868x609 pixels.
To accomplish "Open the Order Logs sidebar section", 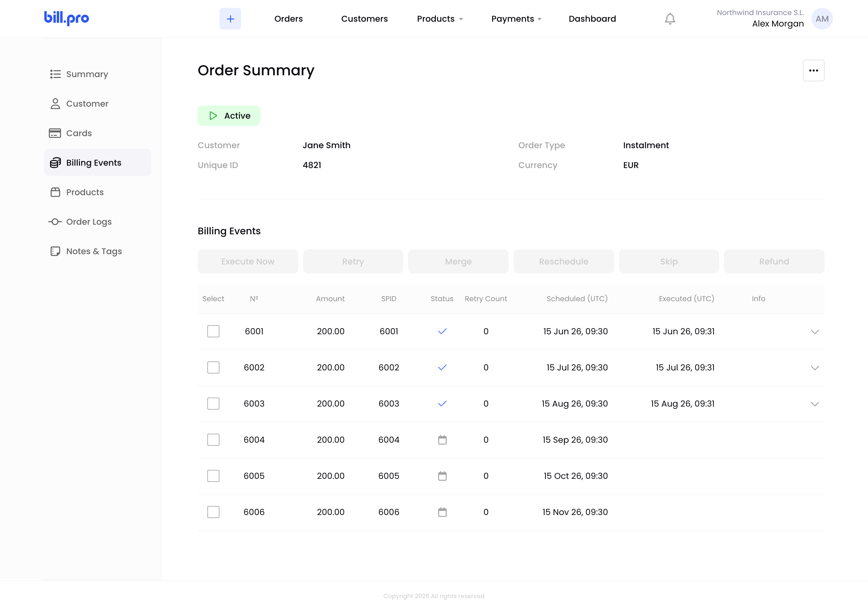I will tap(98, 222).
